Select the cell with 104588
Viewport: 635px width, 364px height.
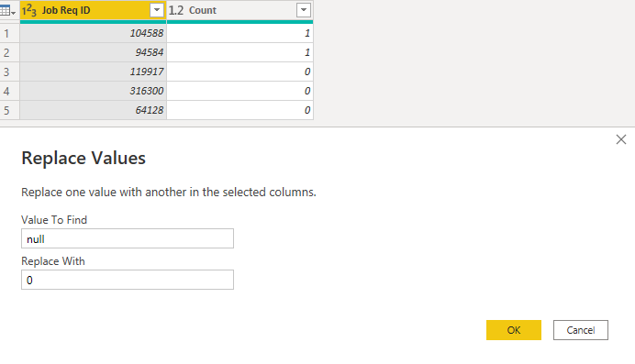(x=94, y=33)
